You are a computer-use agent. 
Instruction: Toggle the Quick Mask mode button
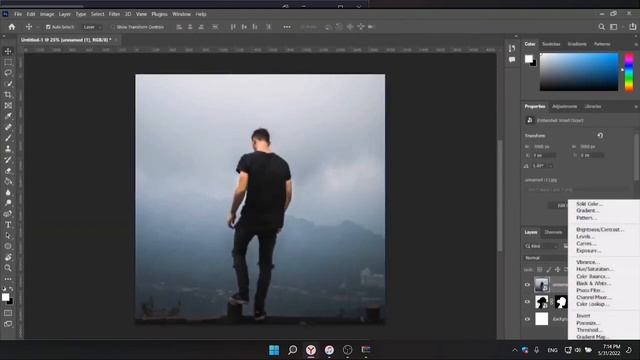[8, 313]
